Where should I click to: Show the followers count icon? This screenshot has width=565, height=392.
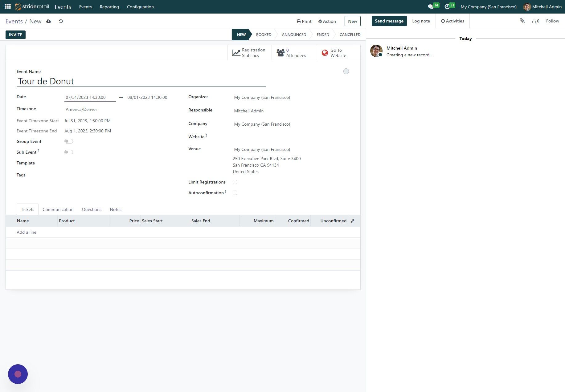coord(536,21)
